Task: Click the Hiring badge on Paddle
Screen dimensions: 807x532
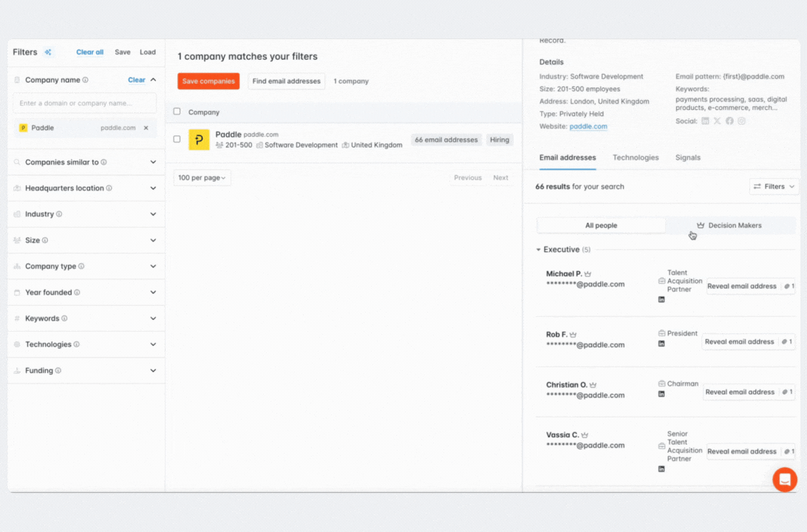Action: click(x=500, y=140)
